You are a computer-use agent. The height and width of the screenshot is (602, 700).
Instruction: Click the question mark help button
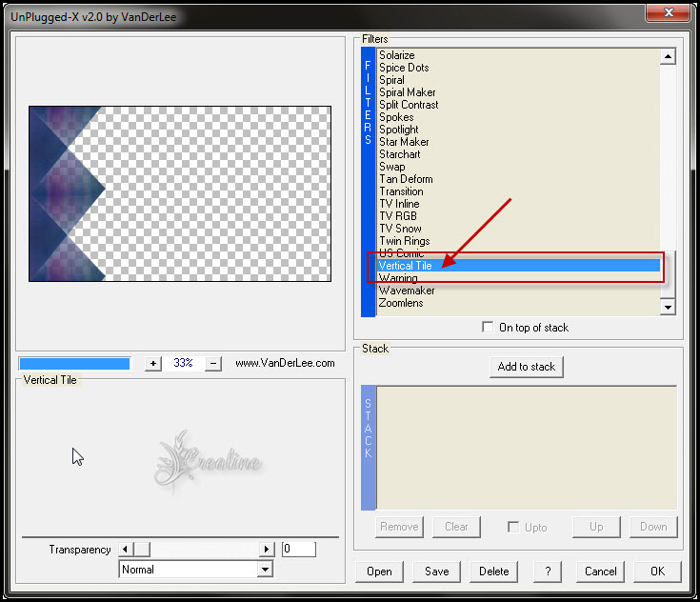pyautogui.click(x=547, y=572)
